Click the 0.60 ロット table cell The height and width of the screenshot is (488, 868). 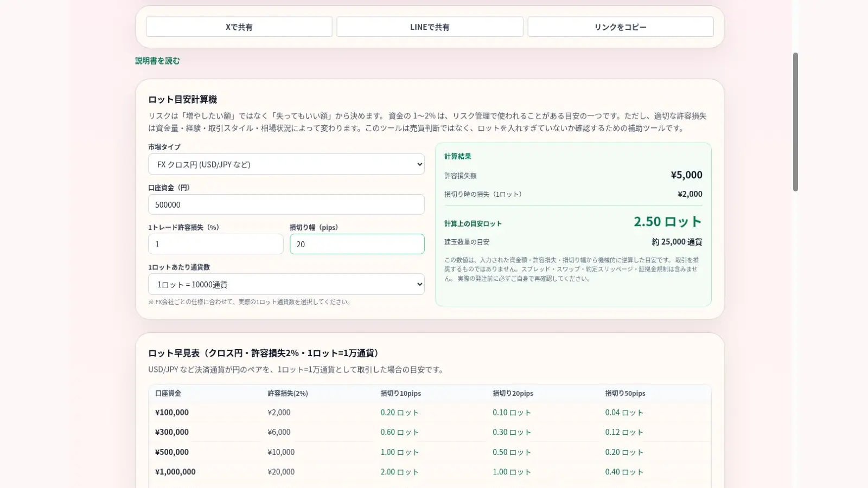tap(400, 432)
